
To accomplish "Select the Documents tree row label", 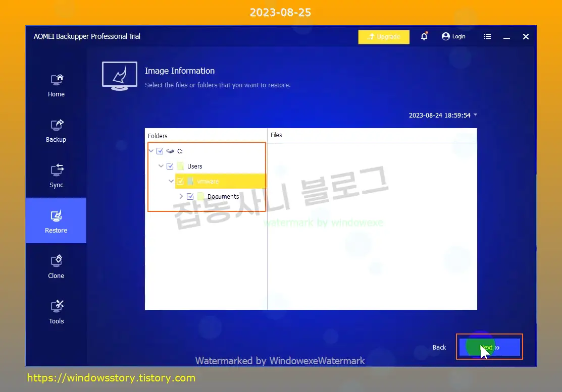I will pos(223,197).
